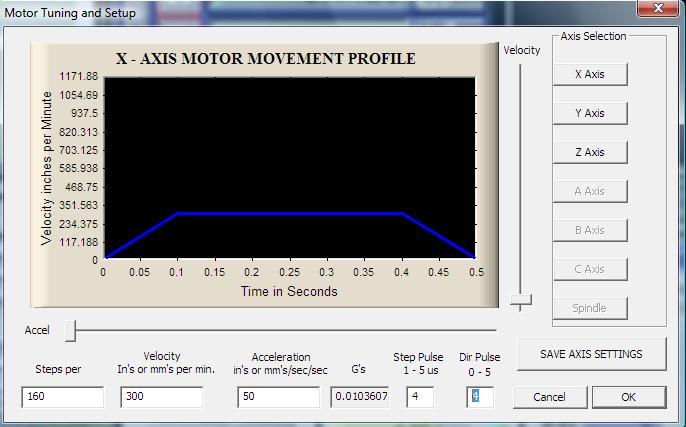Click the Time in Seconds axis label

pyautogui.click(x=289, y=291)
